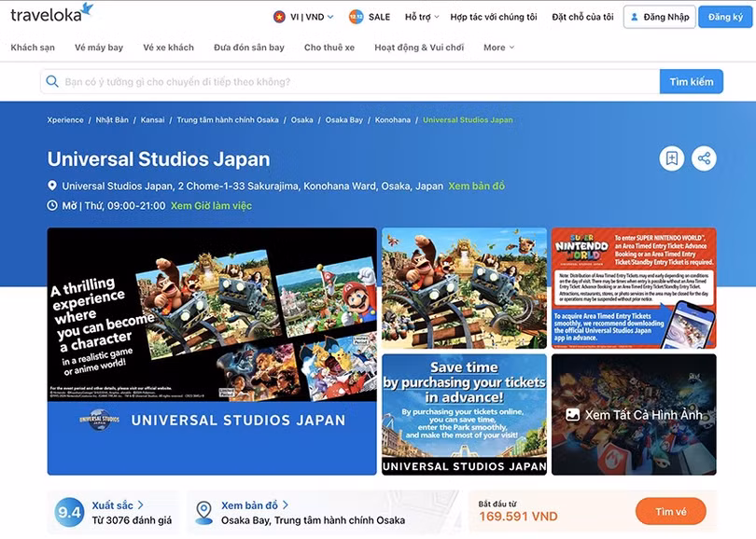756x539 pixels.
Task: Open Hợp tác với chúng tôi link
Action: point(494,17)
